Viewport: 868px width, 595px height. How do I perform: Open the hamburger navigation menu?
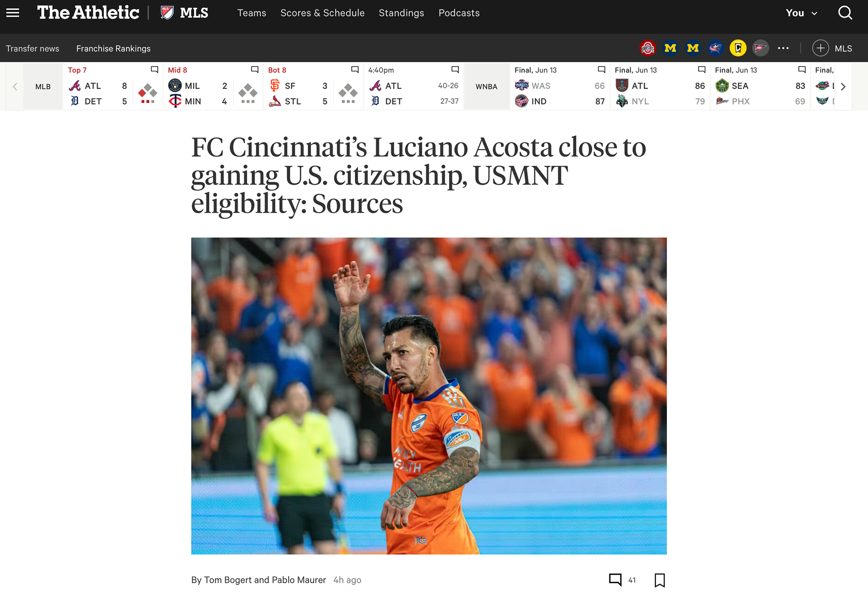13,13
